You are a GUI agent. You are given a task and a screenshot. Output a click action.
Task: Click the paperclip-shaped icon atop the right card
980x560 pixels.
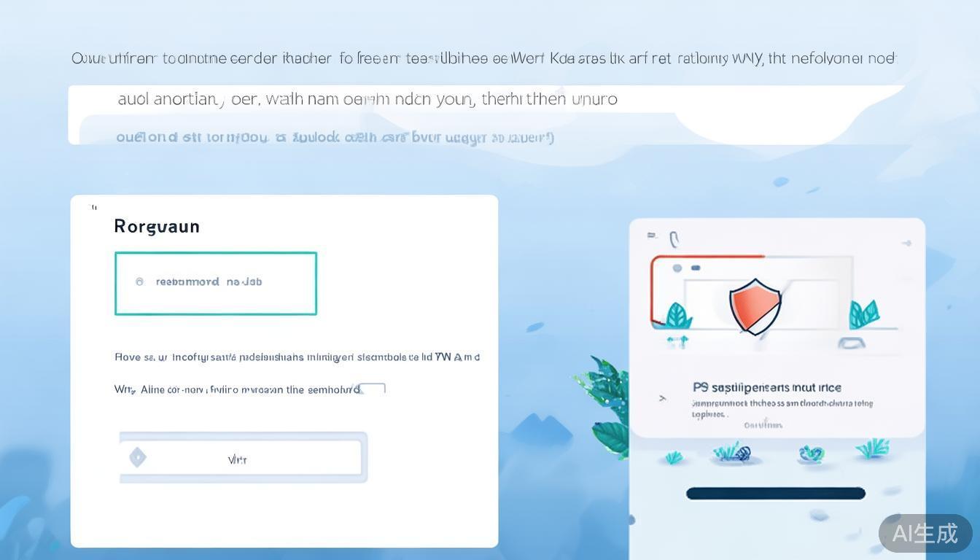(x=674, y=239)
